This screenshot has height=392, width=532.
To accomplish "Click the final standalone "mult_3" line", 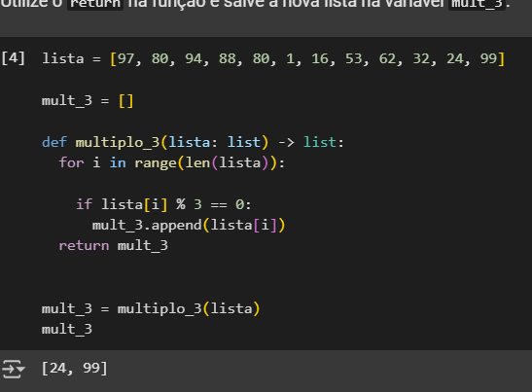I will click(x=67, y=329).
